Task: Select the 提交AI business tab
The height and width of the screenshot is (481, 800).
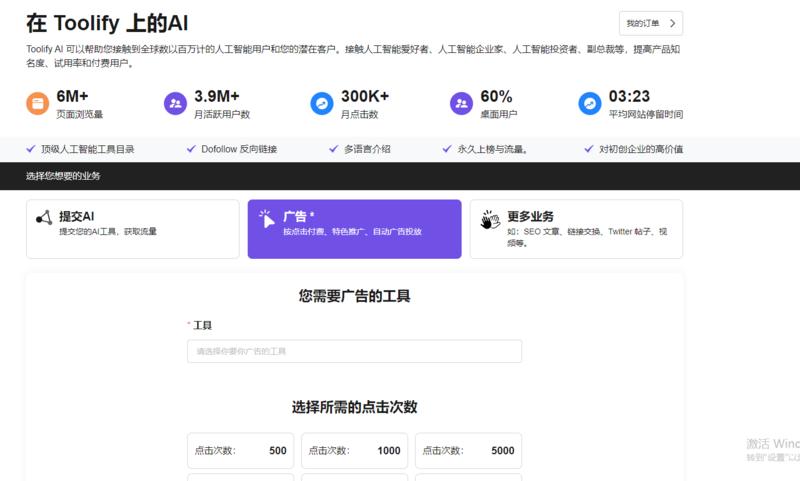Action: tap(133, 229)
